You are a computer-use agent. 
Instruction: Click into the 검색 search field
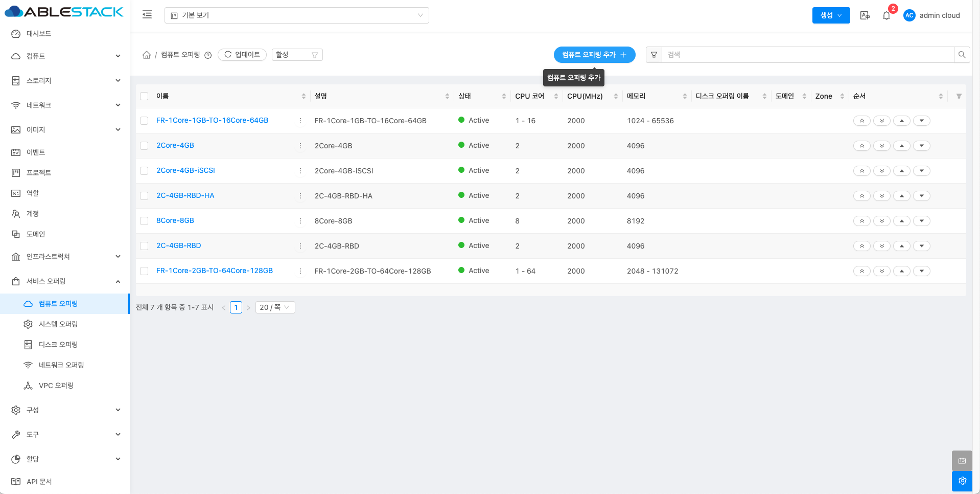[x=807, y=55]
